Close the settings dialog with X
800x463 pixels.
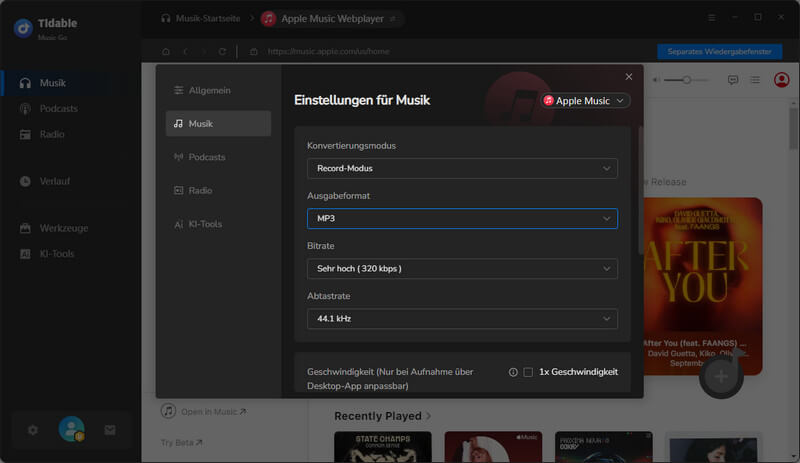tap(629, 77)
